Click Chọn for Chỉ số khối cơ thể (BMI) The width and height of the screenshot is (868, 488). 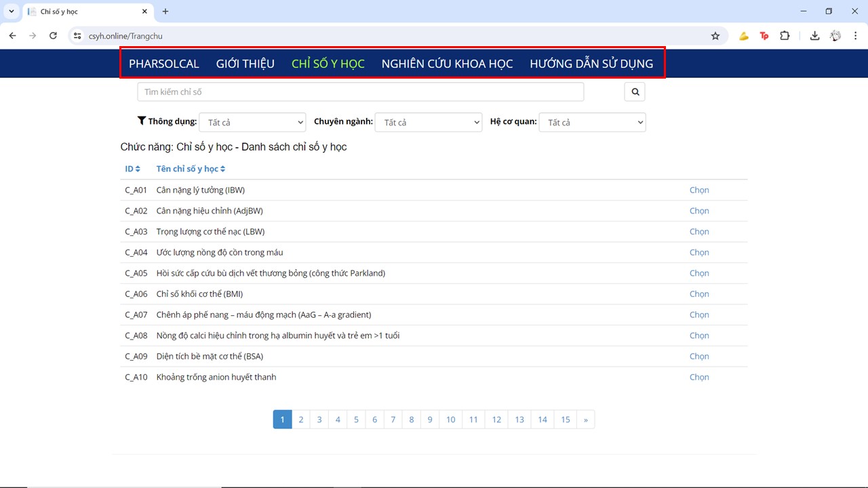(x=699, y=294)
